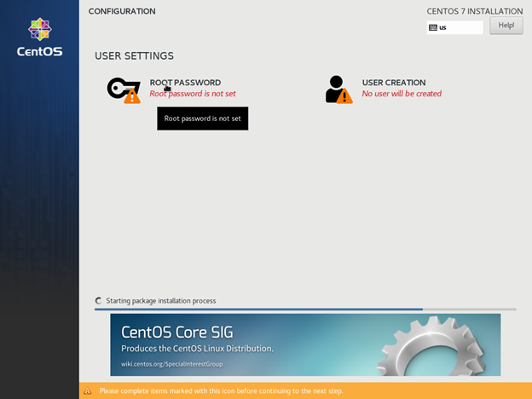
Task: Click the user creation person icon
Action: pos(336,87)
